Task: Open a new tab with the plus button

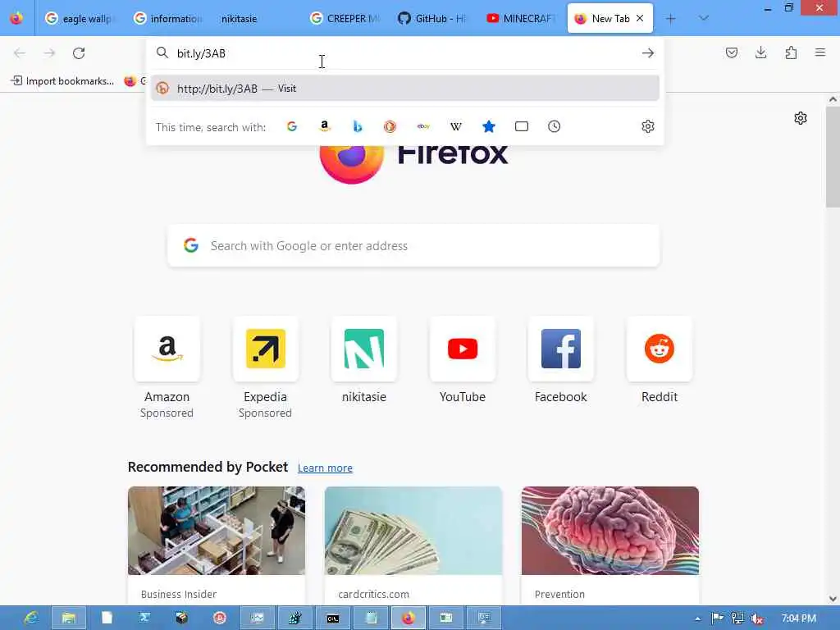Action: coord(671,19)
